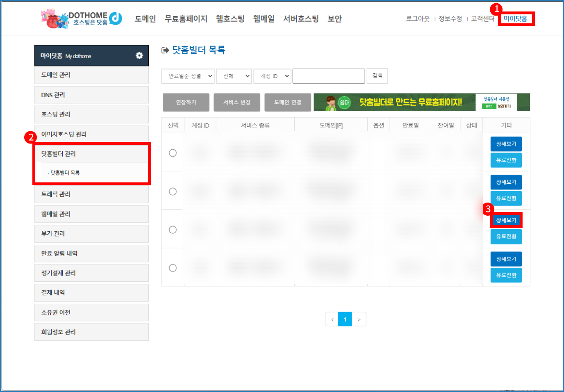Click into the search text field
Screen dimensions: 564x392
tap(329, 76)
